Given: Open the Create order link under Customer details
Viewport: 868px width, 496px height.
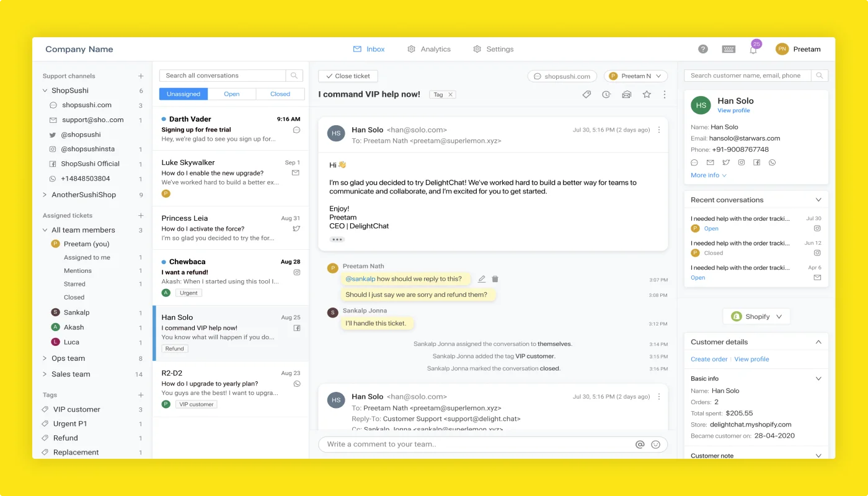Looking at the screenshot, I should coord(709,360).
